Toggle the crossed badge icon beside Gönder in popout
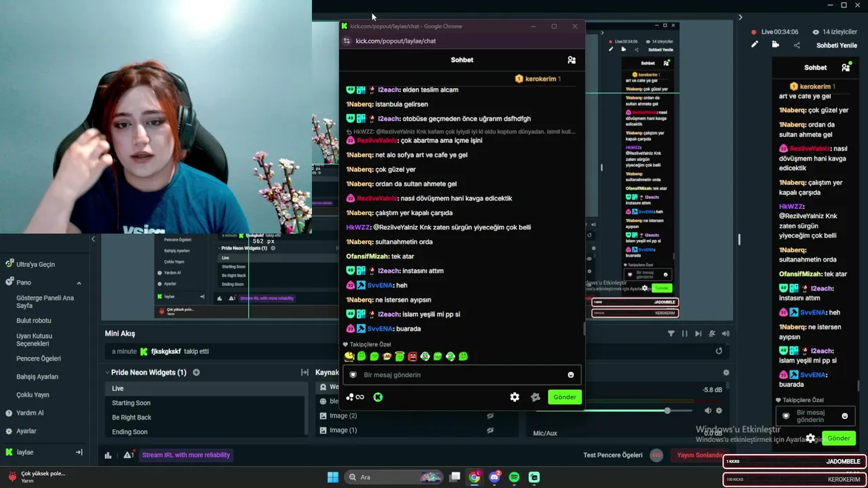The image size is (868, 488). pyautogui.click(x=535, y=397)
